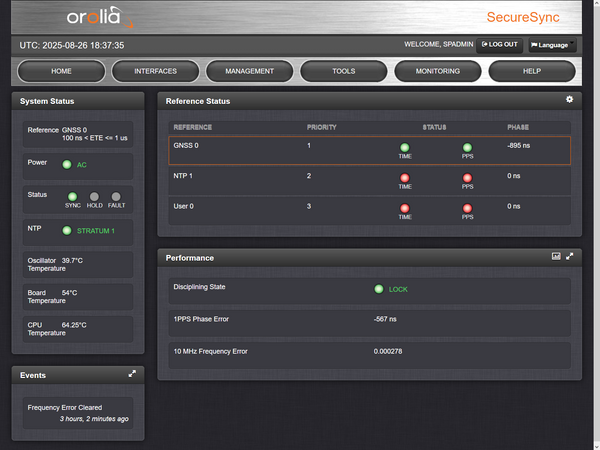Click the 10 MHz Frequency Error label
Image resolution: width=600 pixels, height=450 pixels.
(210, 351)
